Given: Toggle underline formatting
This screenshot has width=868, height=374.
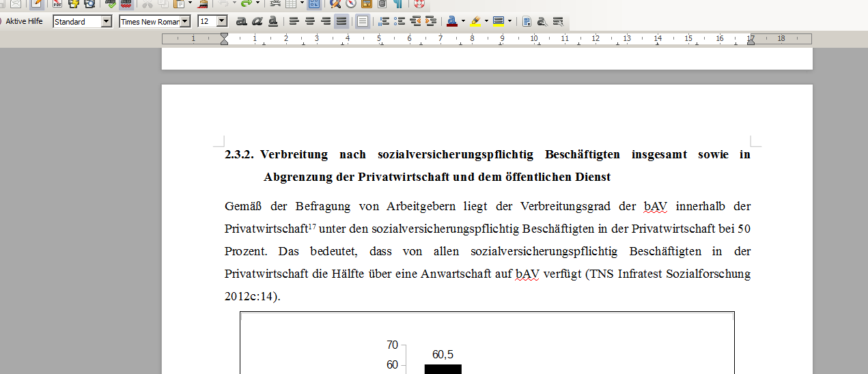Looking at the screenshot, I should 272,21.
